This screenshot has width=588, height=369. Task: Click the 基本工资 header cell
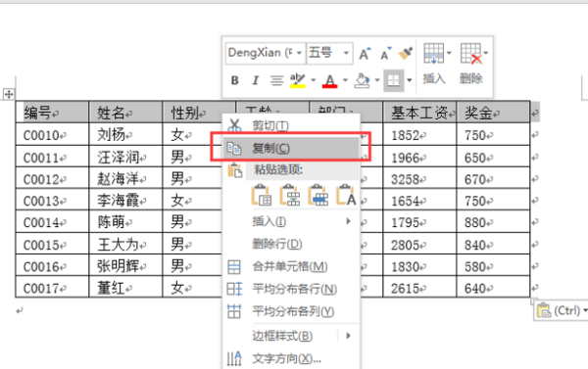419,112
